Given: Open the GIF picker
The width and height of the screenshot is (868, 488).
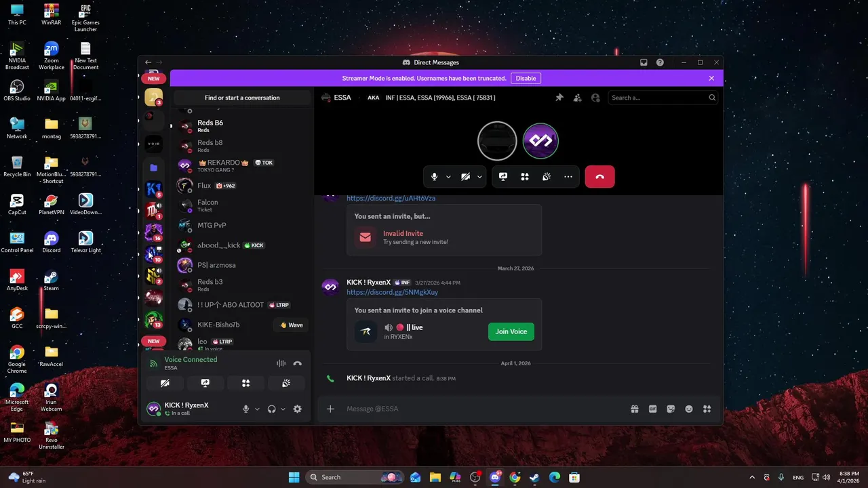Looking at the screenshot, I should tap(653, 409).
